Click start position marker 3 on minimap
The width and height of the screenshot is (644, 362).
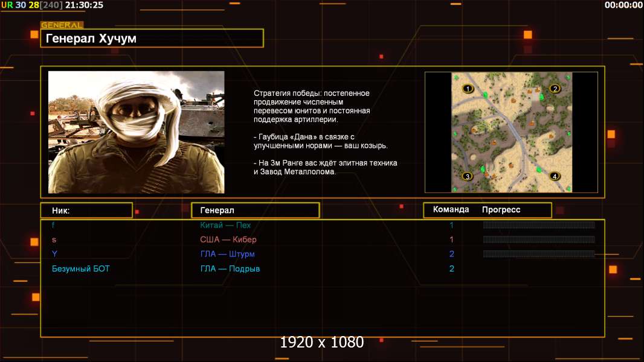(x=467, y=176)
